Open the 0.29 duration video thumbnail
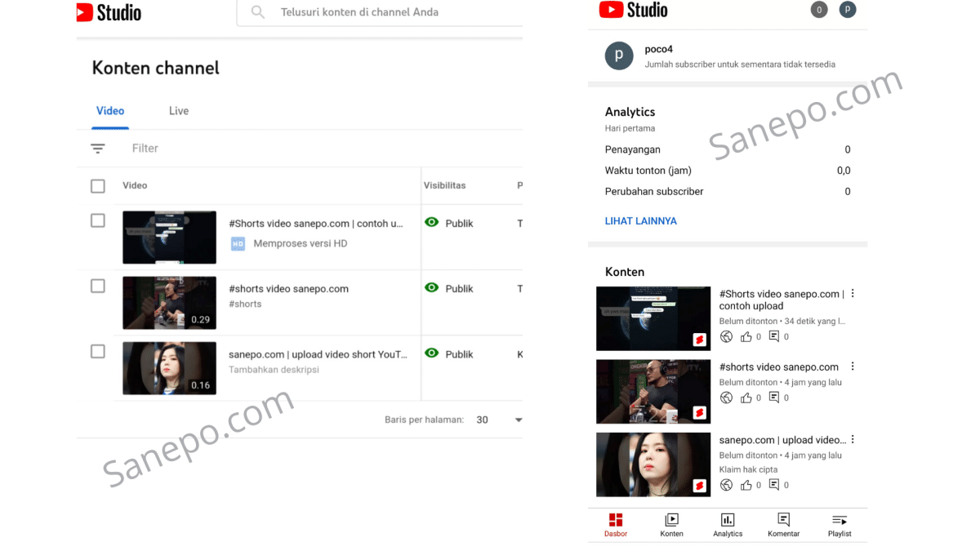 tap(170, 303)
